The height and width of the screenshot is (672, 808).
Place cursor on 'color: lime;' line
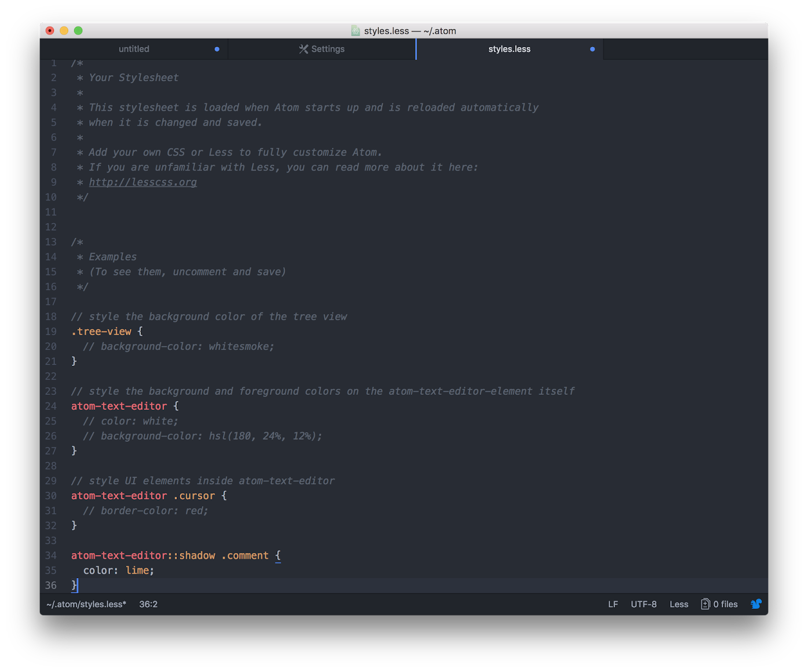click(119, 570)
